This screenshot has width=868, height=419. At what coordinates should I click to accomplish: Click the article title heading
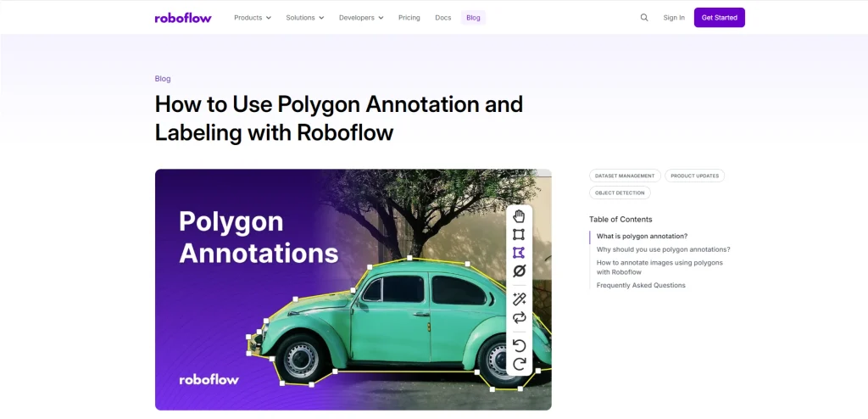click(339, 118)
